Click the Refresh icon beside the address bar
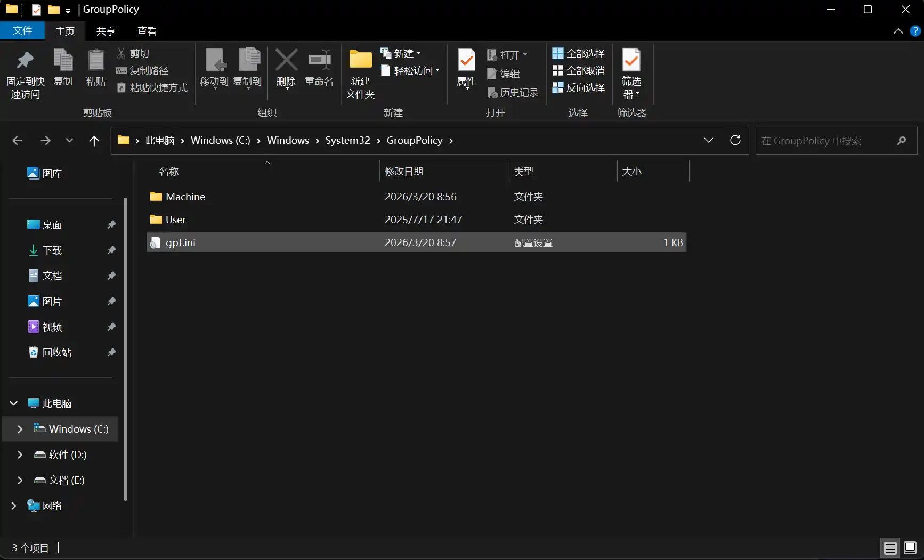The width and height of the screenshot is (924, 560). pos(735,140)
